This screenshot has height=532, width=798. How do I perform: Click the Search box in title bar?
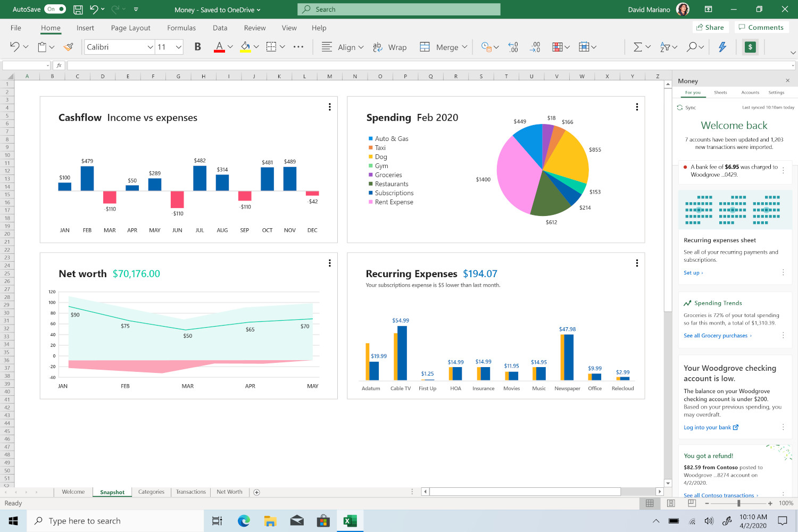(399, 9)
